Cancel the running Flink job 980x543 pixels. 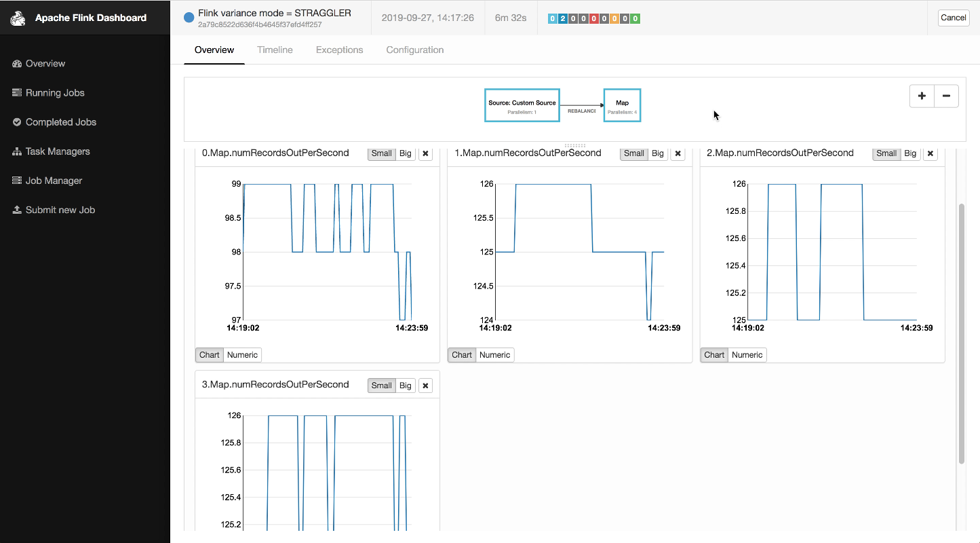pos(953,18)
